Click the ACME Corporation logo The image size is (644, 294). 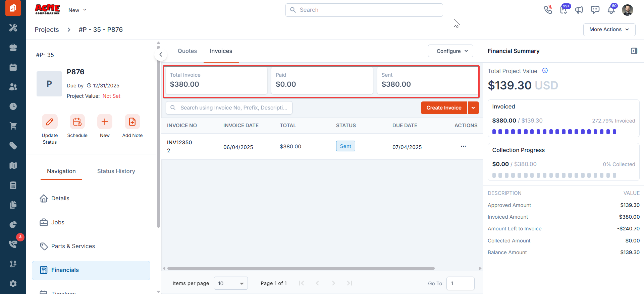(x=47, y=9)
